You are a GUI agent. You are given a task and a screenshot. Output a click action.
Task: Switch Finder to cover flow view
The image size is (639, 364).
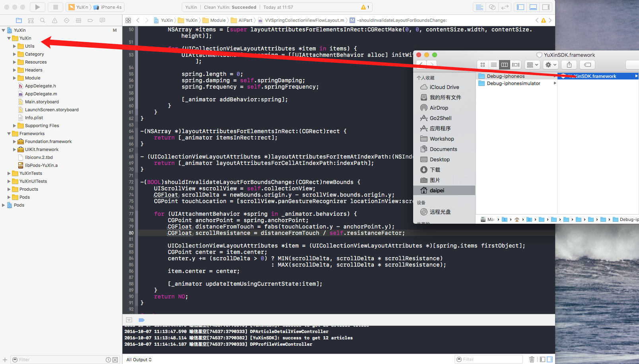(x=516, y=65)
